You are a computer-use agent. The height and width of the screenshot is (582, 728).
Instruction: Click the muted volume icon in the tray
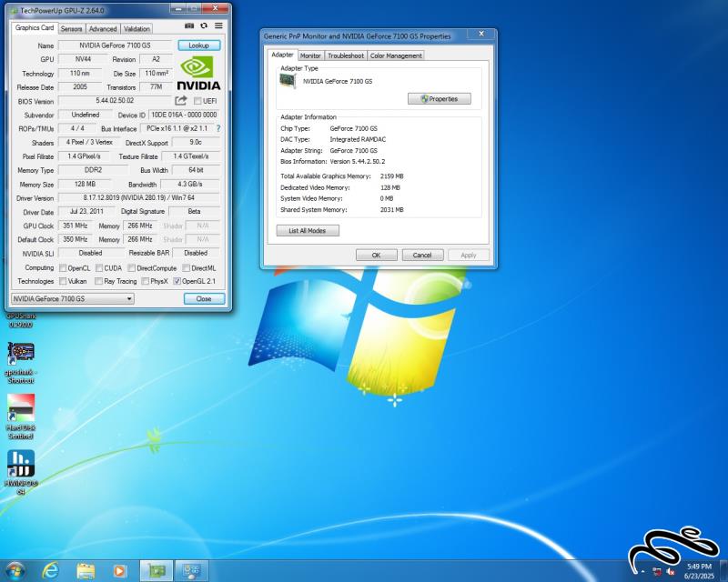coord(671,572)
